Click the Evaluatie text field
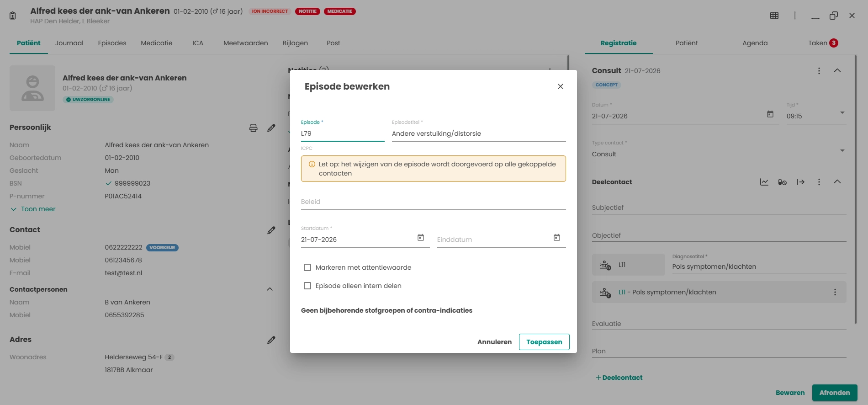 [x=719, y=324]
